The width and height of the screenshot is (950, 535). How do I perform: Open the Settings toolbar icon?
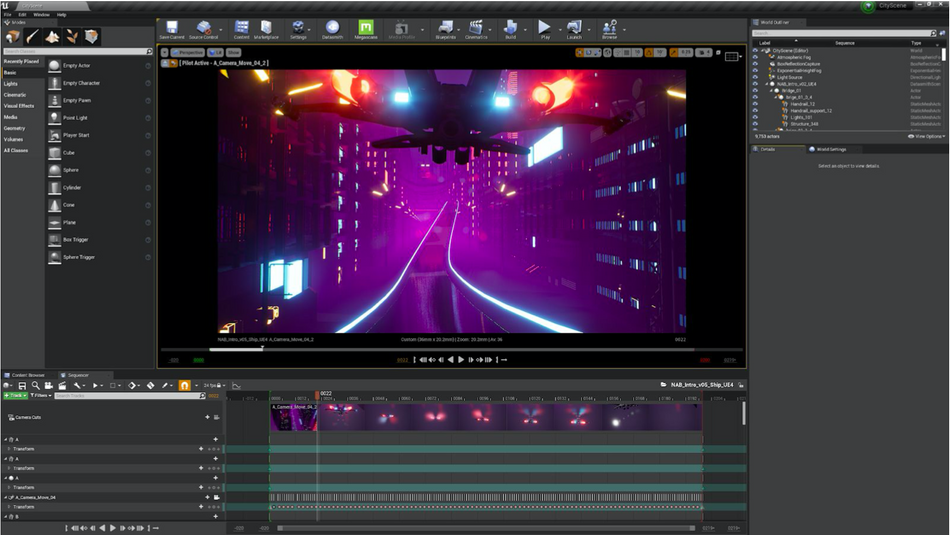point(298,29)
